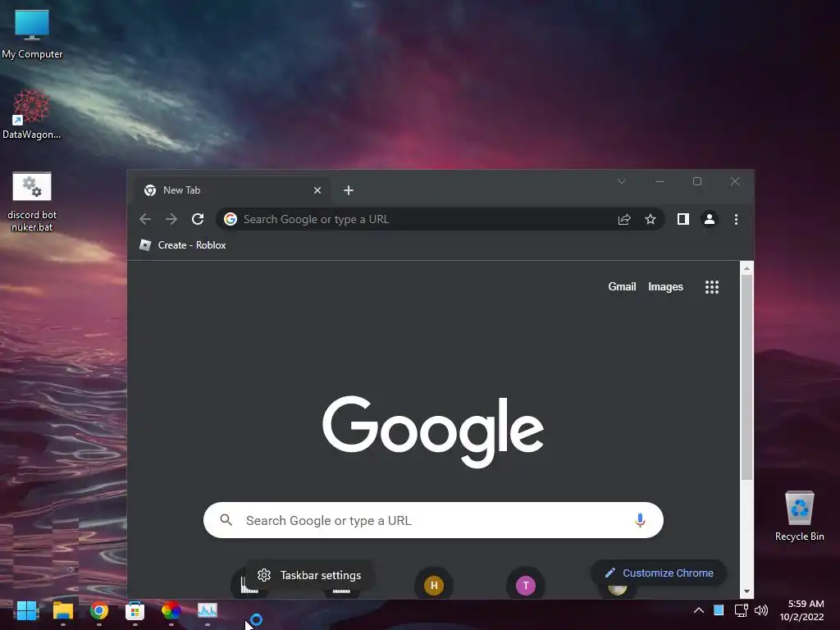Open volume control tray icon
This screenshot has height=630, width=840.
tap(760, 610)
